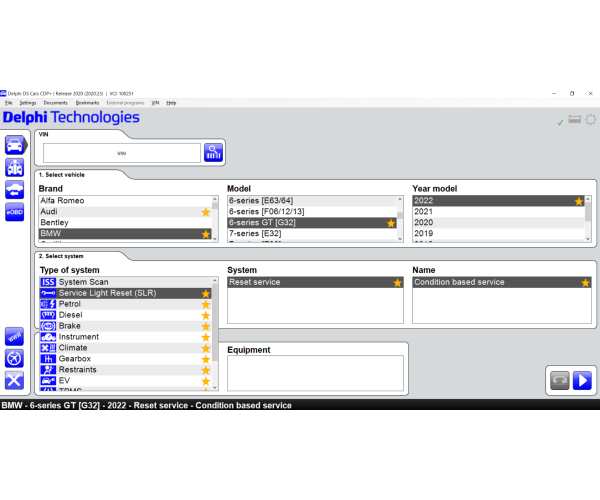Open the vehicle selection car icon
Screen dimensions: 600x500
coord(15,145)
